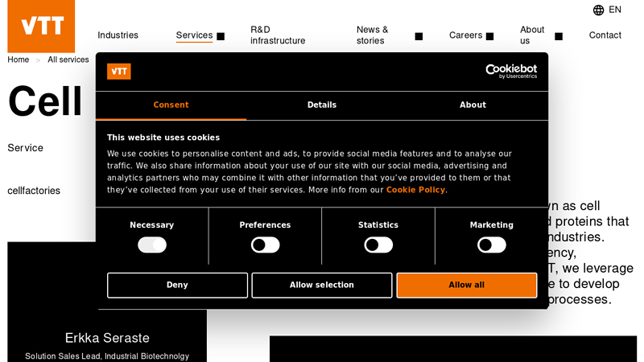Viewport: 644px width, 362px height.
Task: Go to the Home breadcrumb link
Action: pos(19,60)
